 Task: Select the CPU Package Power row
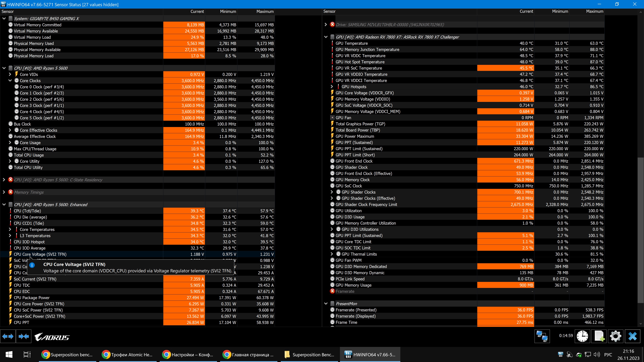click(32, 297)
